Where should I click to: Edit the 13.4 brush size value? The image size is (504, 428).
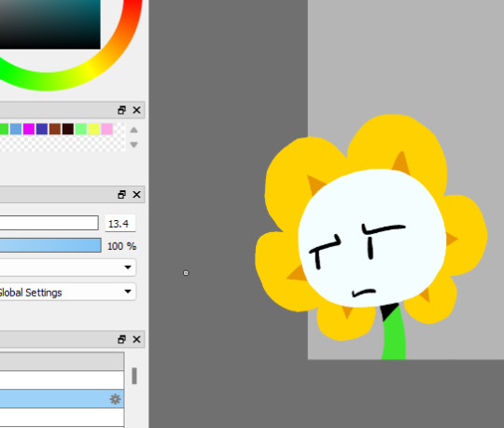pos(120,223)
